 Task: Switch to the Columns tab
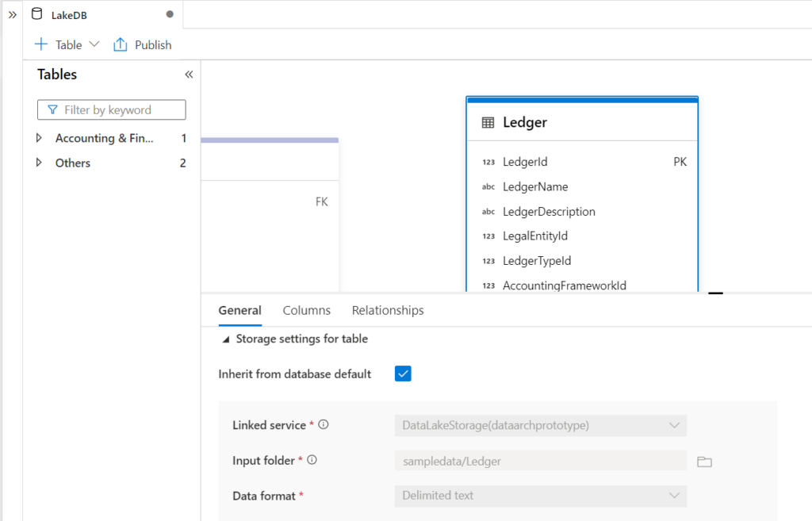tap(306, 310)
